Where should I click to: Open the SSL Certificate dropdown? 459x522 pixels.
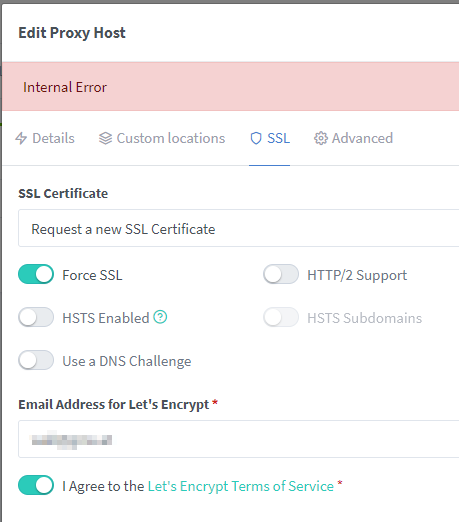point(239,228)
